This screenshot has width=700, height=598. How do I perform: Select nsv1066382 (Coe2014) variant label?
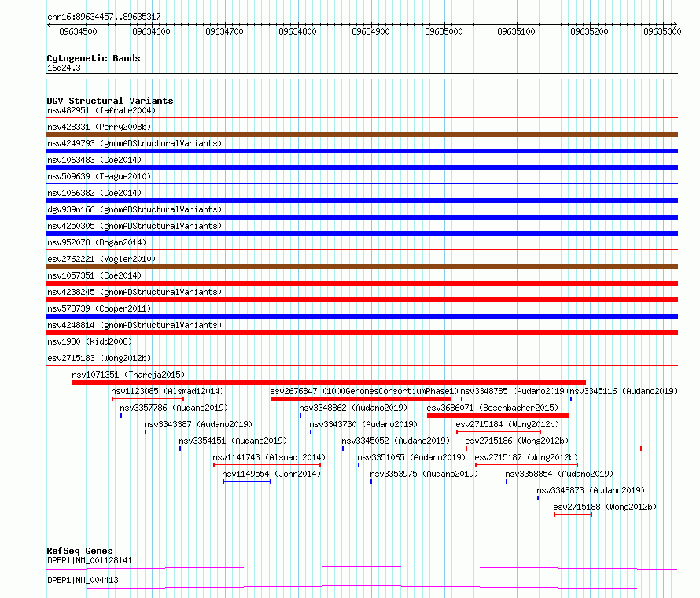point(94,193)
